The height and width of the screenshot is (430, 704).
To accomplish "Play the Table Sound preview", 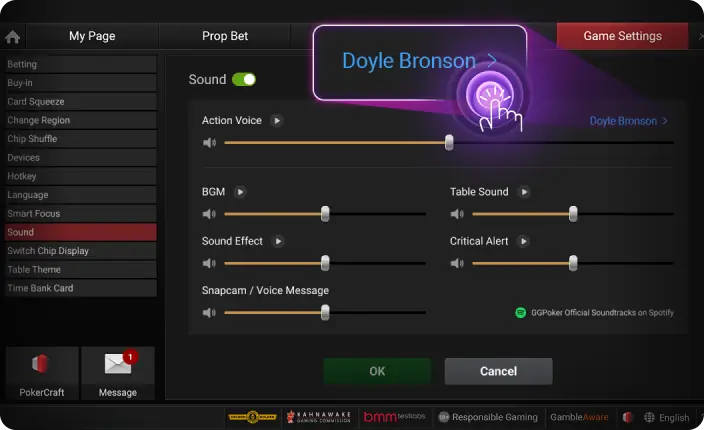I will point(524,192).
